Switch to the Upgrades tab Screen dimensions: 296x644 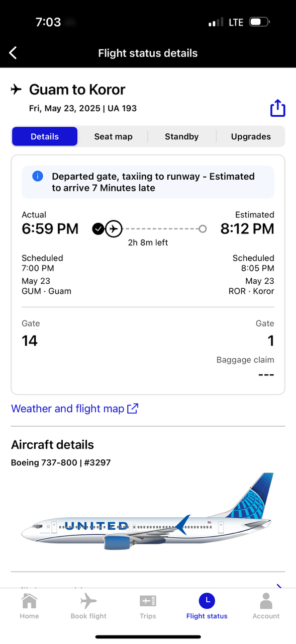click(x=251, y=136)
